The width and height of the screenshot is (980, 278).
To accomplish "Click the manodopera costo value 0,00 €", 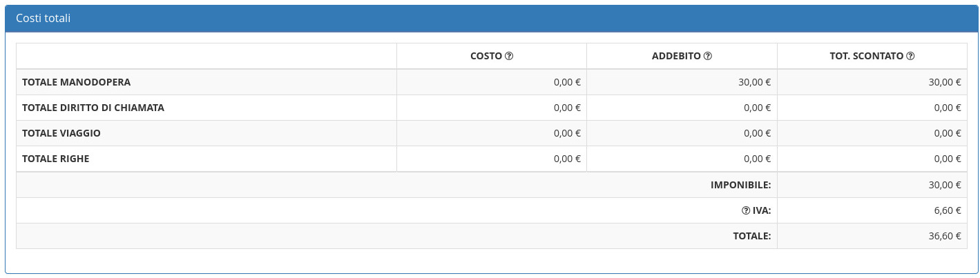I will point(567,82).
